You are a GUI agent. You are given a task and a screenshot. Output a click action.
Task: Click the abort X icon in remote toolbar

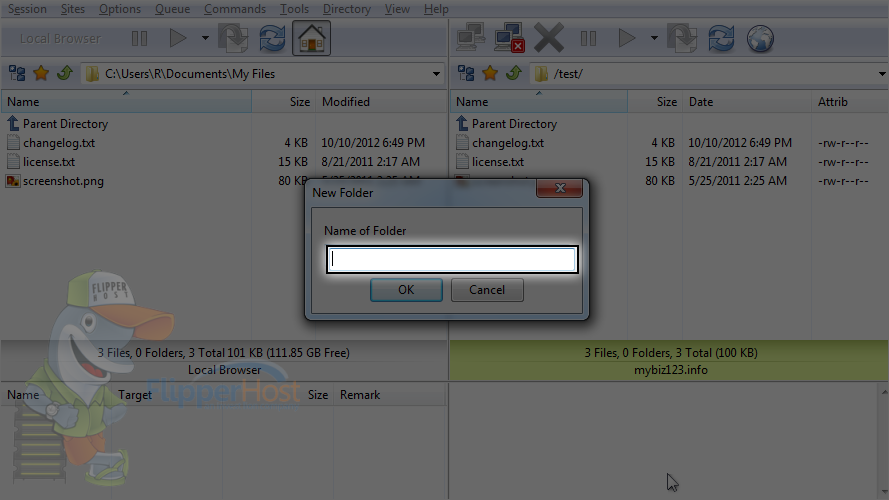coord(549,38)
